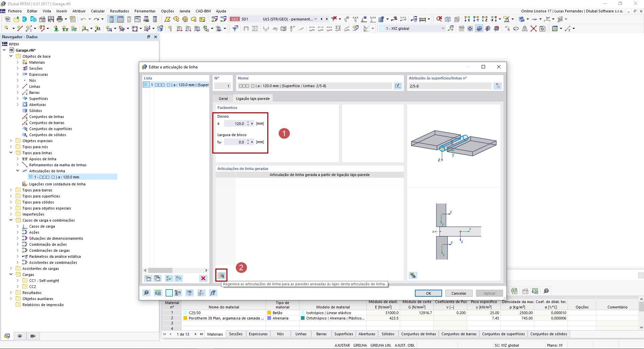Set view in X direction
The image size is (644, 349).
[x=467, y=19]
